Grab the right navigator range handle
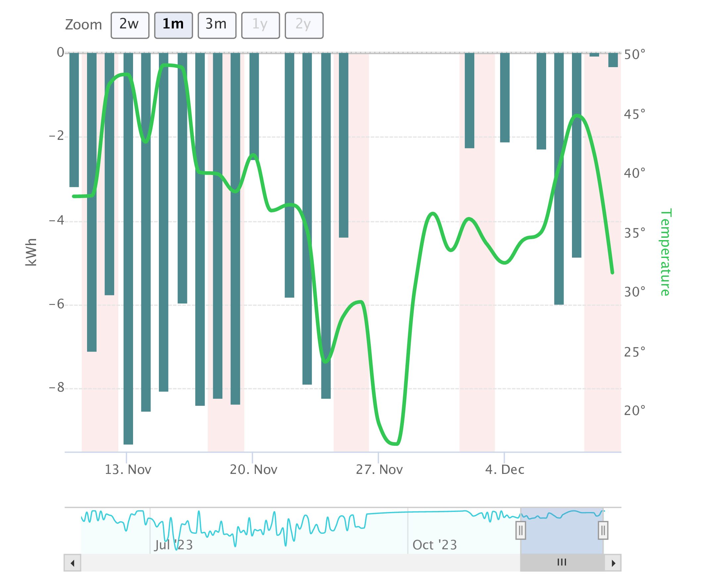 603,531
